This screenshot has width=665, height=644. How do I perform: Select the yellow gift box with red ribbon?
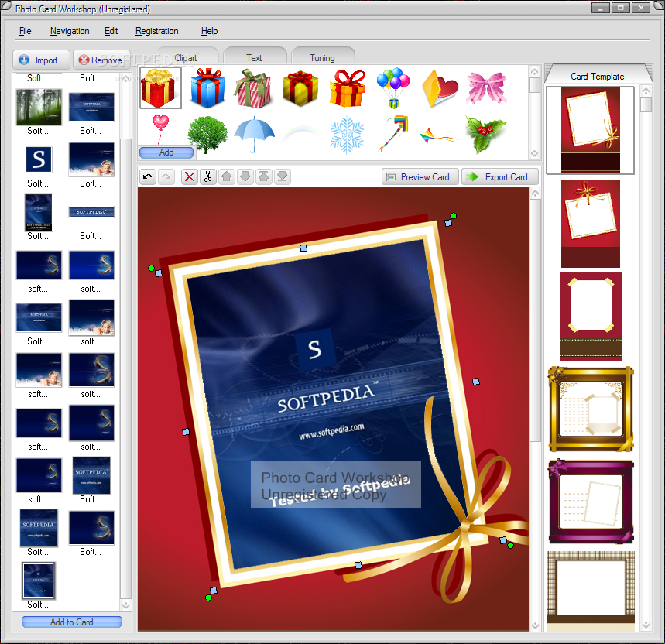tap(300, 88)
